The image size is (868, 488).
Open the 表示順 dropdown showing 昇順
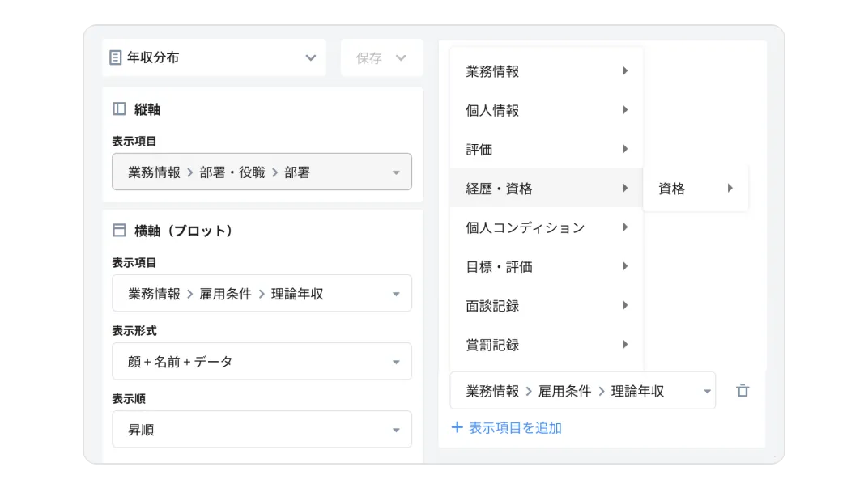[262, 429]
